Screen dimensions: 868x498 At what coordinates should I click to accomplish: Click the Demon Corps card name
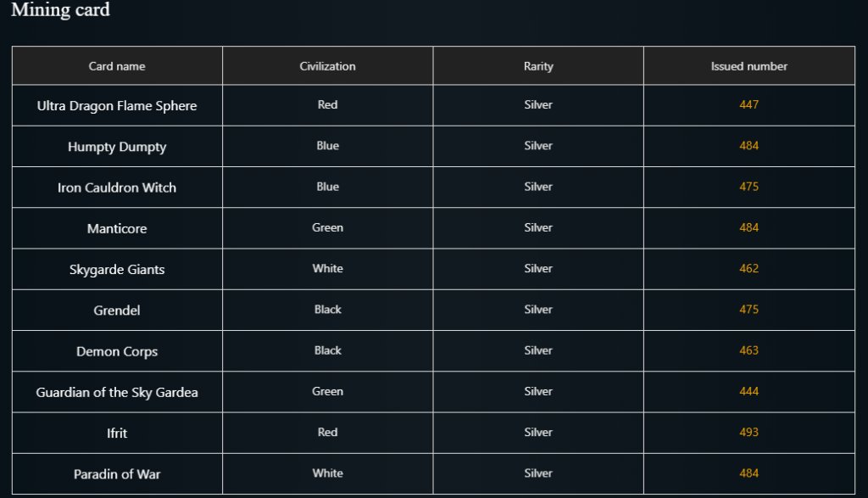pyautogui.click(x=117, y=351)
